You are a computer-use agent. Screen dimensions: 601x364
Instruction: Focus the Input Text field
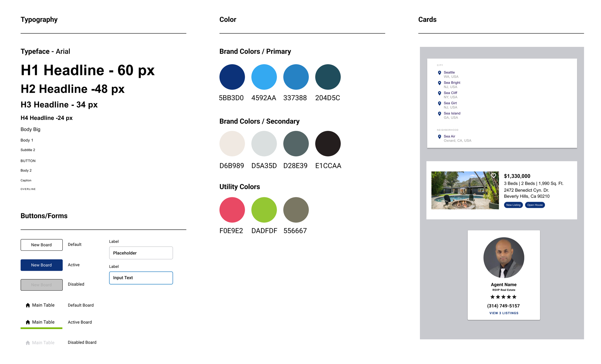click(141, 278)
